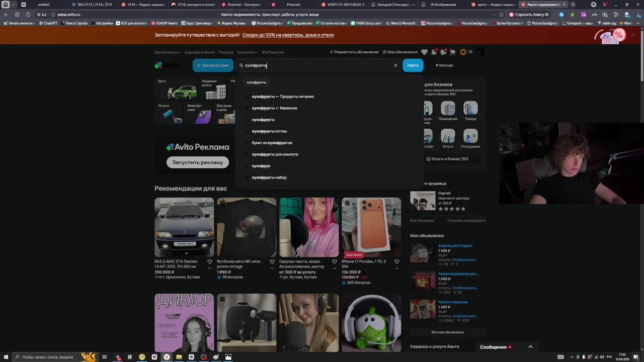Click the Найти search button
Image resolution: width=644 pixels, height=362 pixels.
[413, 65]
